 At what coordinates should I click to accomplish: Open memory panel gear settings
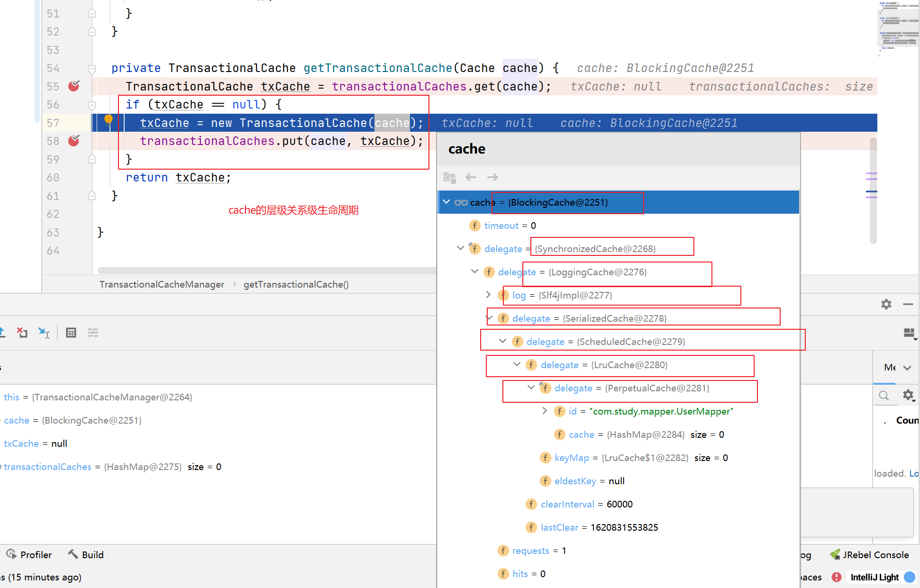pos(909,395)
